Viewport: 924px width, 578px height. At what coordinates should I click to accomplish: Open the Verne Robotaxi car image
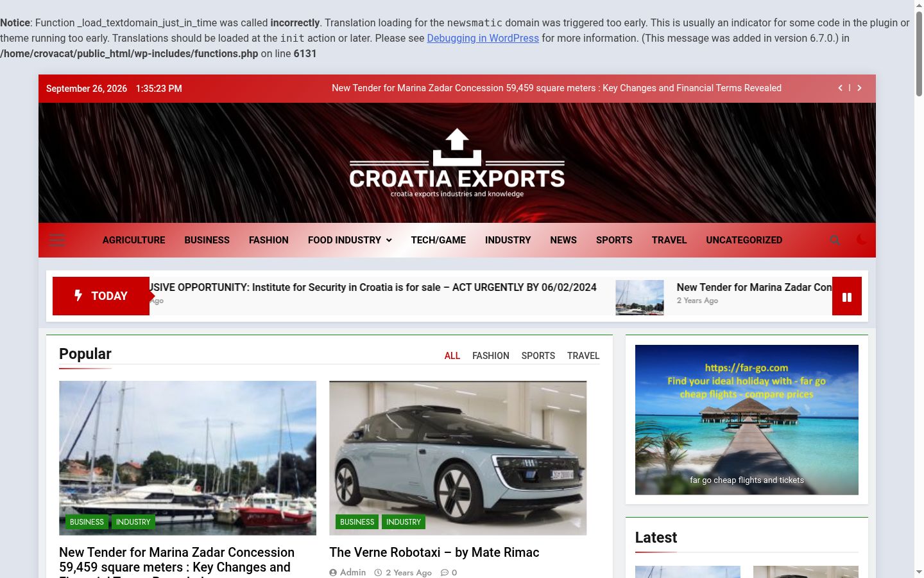coord(458,458)
